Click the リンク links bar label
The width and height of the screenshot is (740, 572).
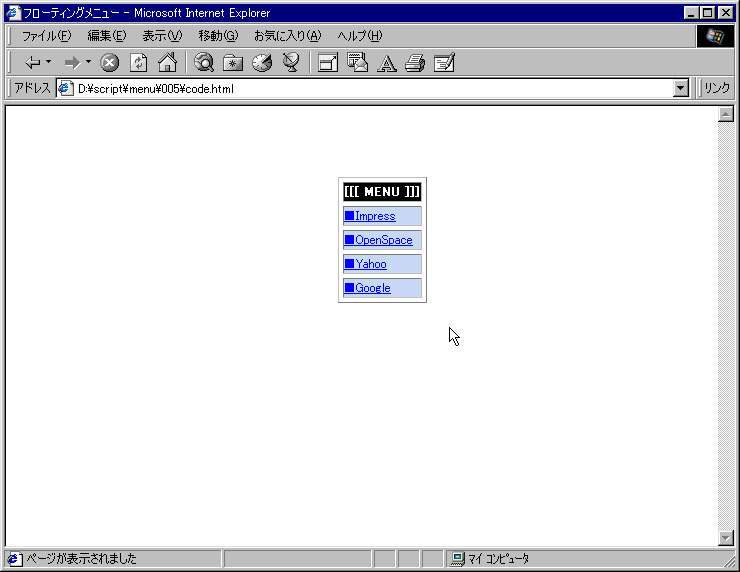716,88
